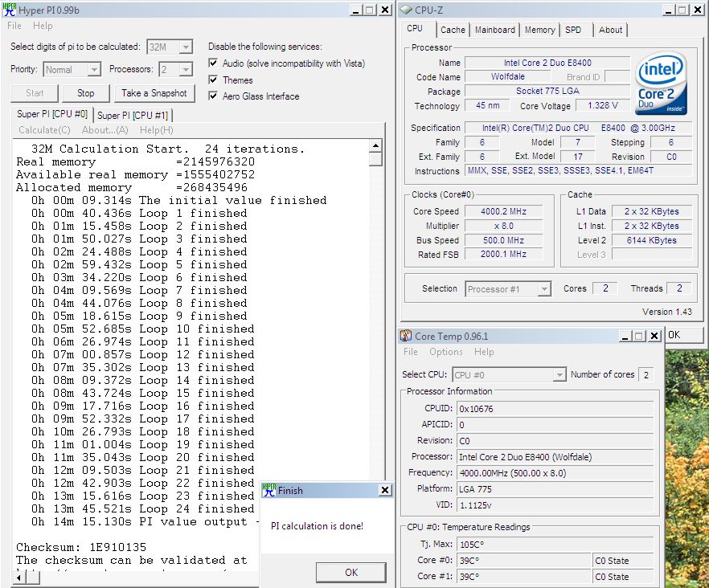Confirm the PI calculation done dialog with OK

tap(350, 572)
